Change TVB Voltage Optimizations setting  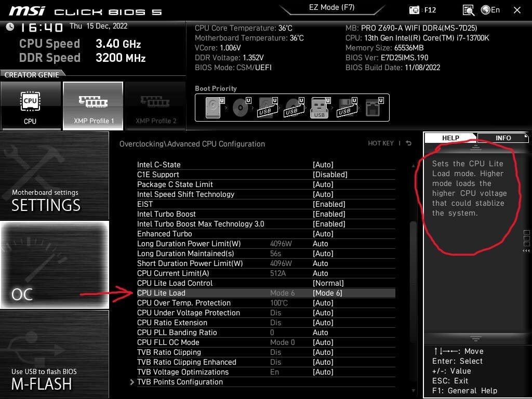265,372
